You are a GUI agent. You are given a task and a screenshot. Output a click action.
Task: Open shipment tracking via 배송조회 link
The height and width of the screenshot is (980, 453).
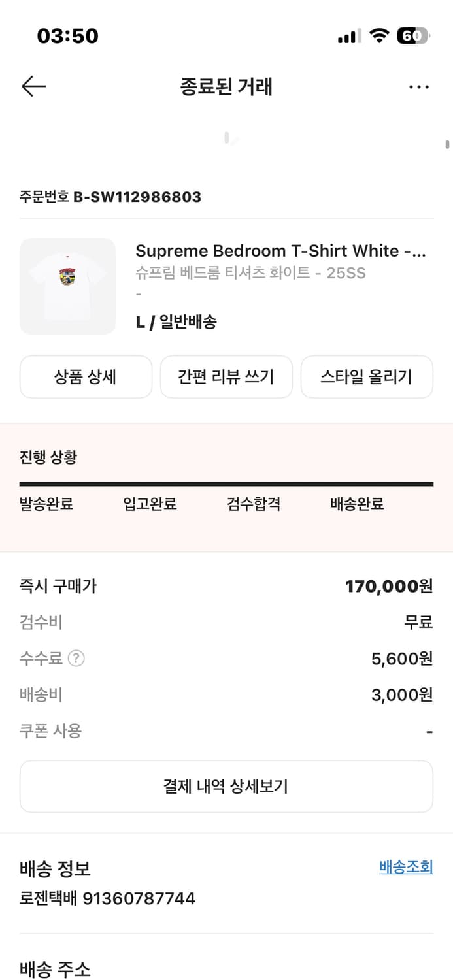(405, 867)
